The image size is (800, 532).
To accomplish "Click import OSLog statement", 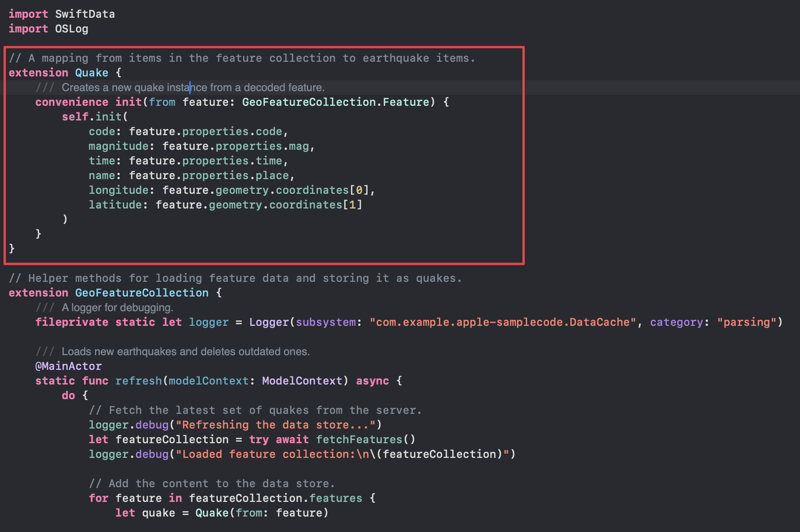I will pyautogui.click(x=48, y=29).
